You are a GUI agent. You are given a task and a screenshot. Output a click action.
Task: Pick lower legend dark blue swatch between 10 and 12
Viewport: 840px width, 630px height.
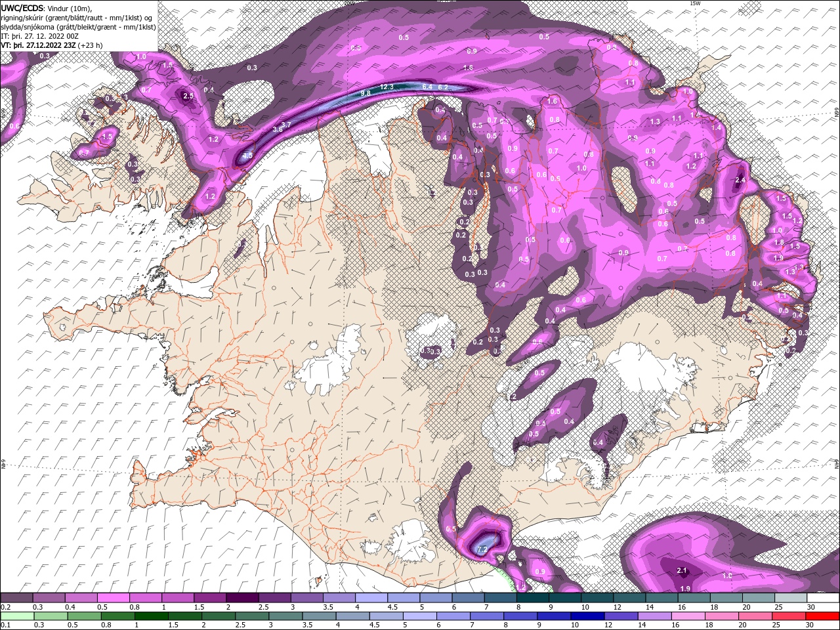[586, 616]
